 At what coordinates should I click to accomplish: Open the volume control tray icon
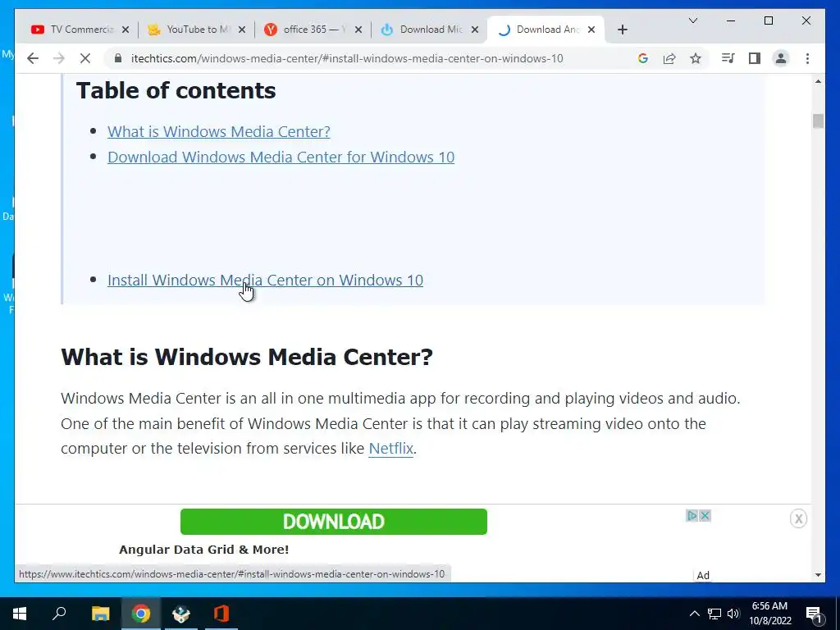point(733,614)
